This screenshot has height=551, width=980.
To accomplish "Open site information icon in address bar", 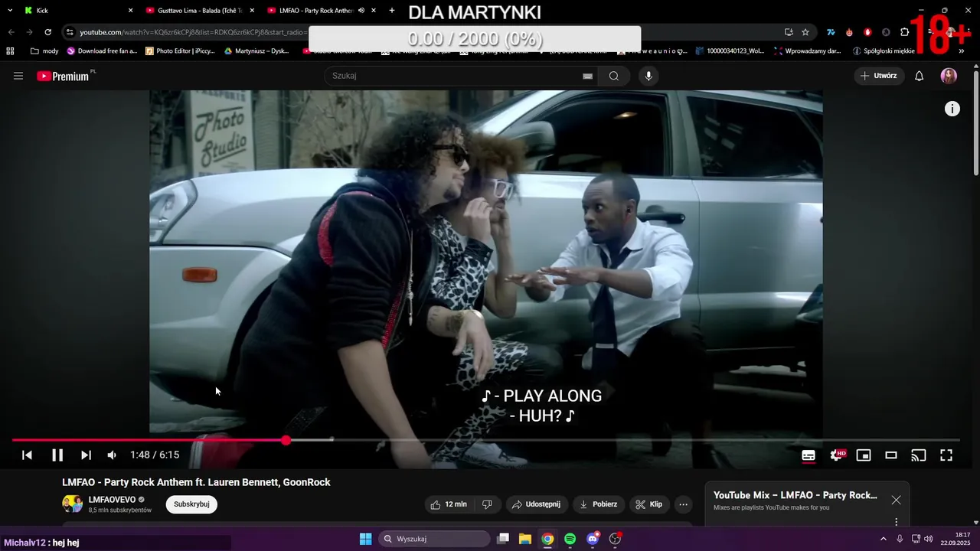I will tap(70, 32).
